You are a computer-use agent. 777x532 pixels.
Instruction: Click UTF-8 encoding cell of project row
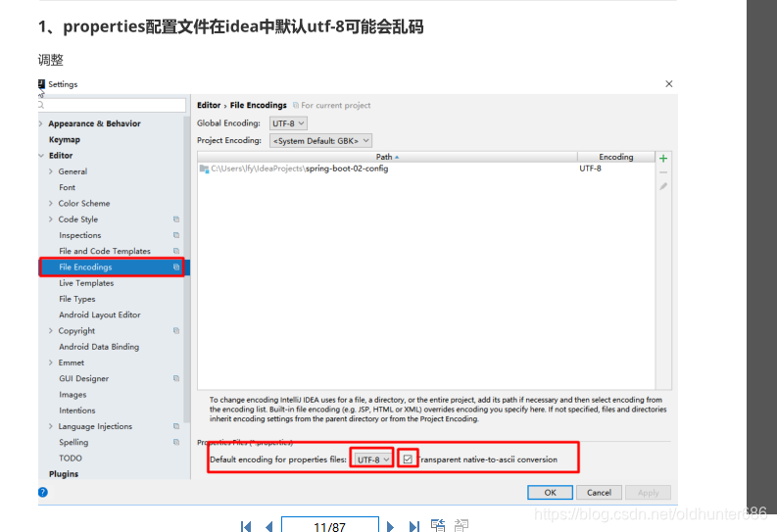click(590, 169)
